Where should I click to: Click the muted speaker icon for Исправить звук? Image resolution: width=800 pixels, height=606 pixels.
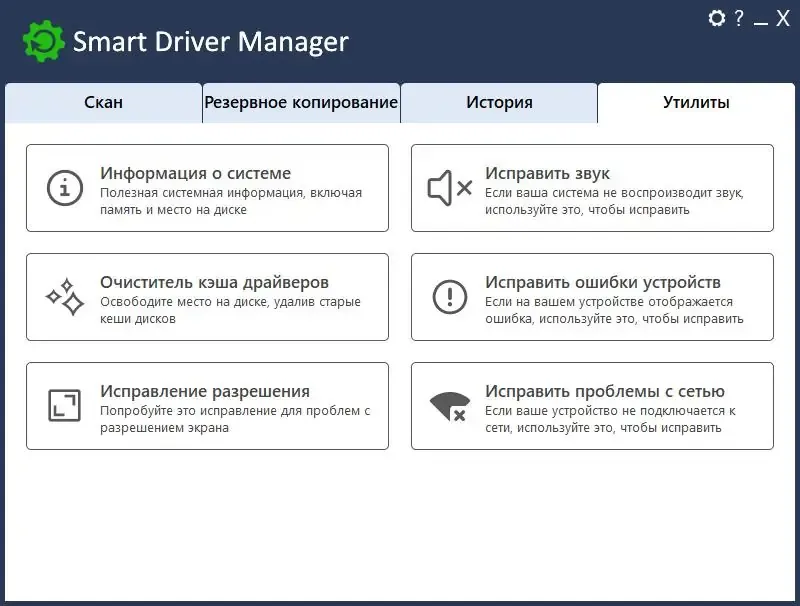pos(447,186)
